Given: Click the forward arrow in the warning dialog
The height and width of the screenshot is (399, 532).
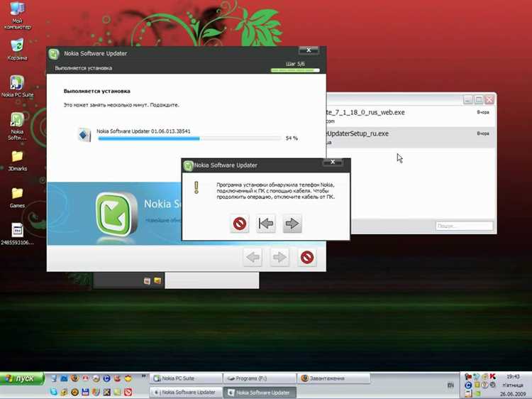Looking at the screenshot, I should point(292,224).
